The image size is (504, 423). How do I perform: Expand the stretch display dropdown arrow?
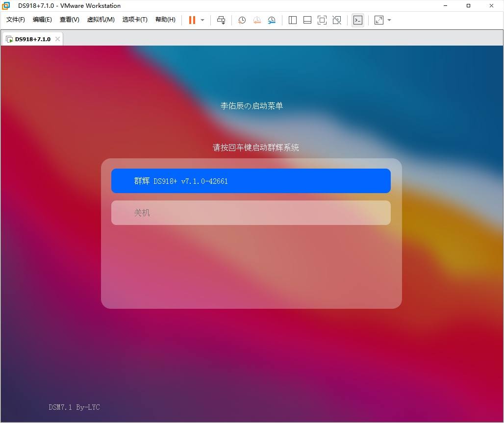pyautogui.click(x=389, y=20)
